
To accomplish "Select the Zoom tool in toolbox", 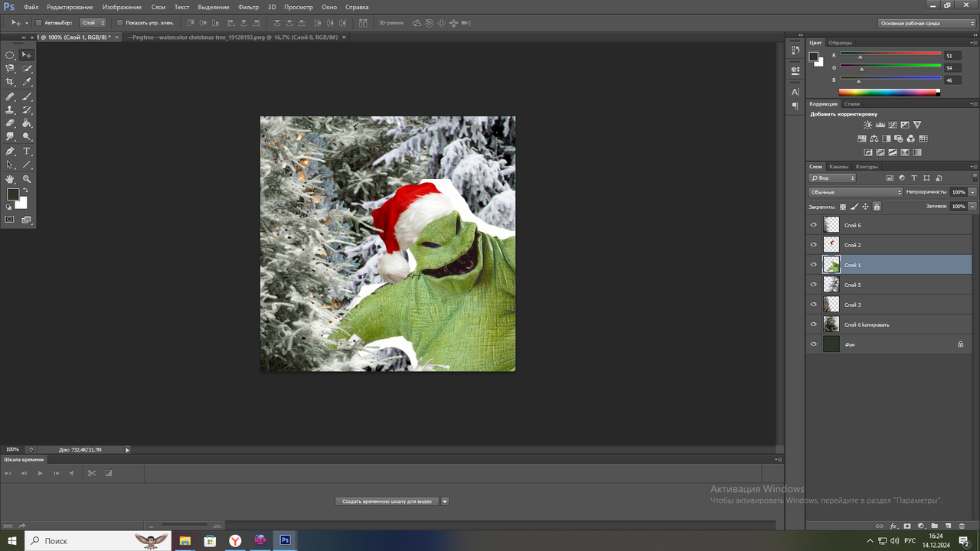I will tap(27, 179).
